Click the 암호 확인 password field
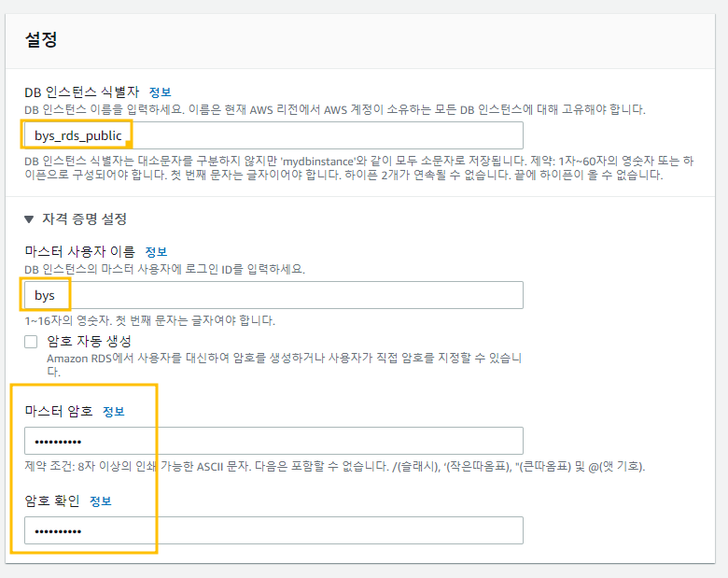This screenshot has width=728, height=578. (273, 530)
